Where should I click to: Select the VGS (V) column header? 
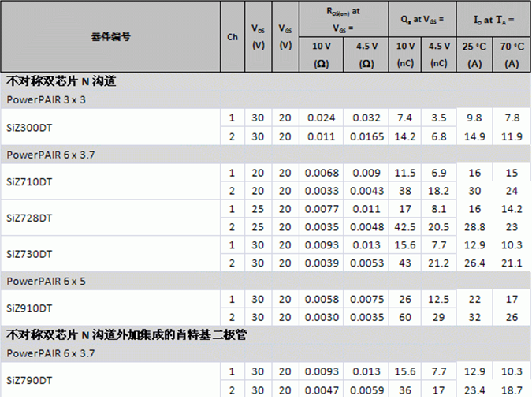tap(285, 37)
